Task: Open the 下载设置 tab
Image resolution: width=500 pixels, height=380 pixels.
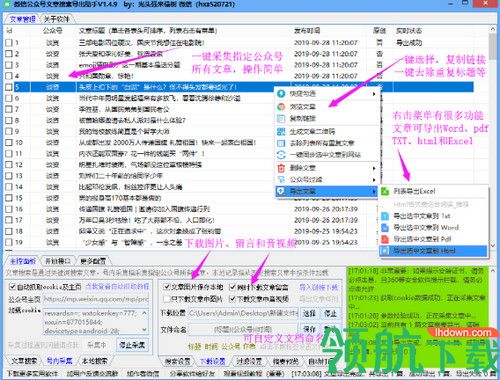Action: 213,361
